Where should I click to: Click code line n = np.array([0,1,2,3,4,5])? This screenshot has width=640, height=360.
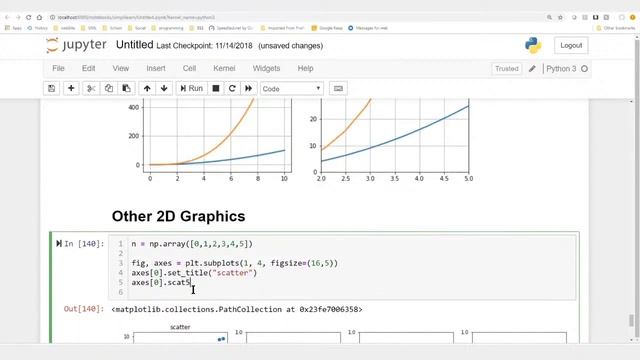click(x=192, y=244)
